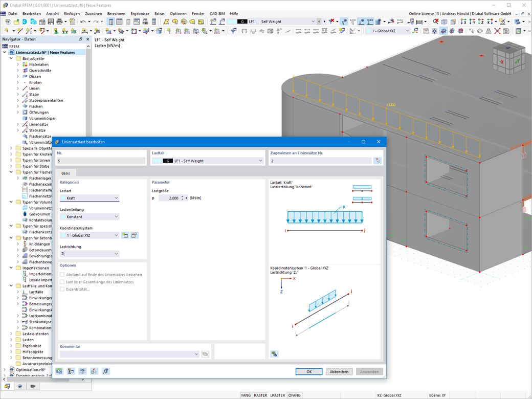Screen dimensions: 532x399
Task: Open the Lastart 'Kraft' dropdown
Action: click(90, 198)
